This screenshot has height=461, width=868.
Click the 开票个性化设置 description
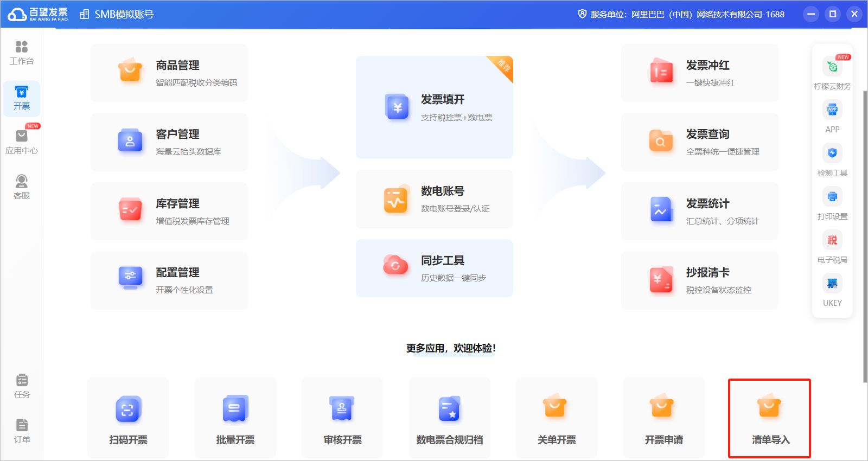click(184, 290)
